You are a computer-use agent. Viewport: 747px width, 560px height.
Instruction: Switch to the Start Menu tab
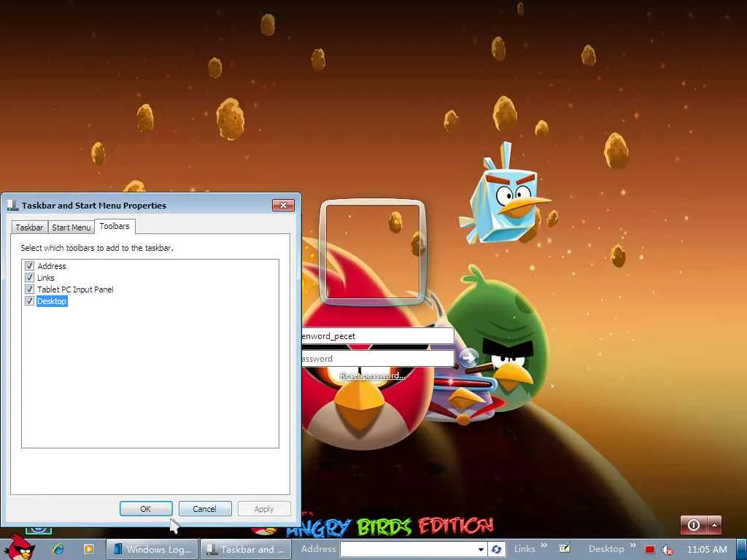[71, 227]
